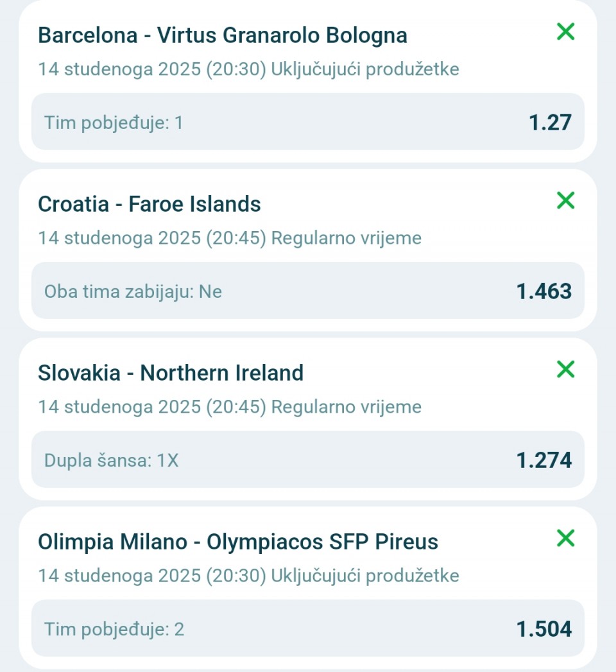The image size is (616, 672).
Task: Open the Croatia - Faroe Islands match title
Action: (x=149, y=204)
